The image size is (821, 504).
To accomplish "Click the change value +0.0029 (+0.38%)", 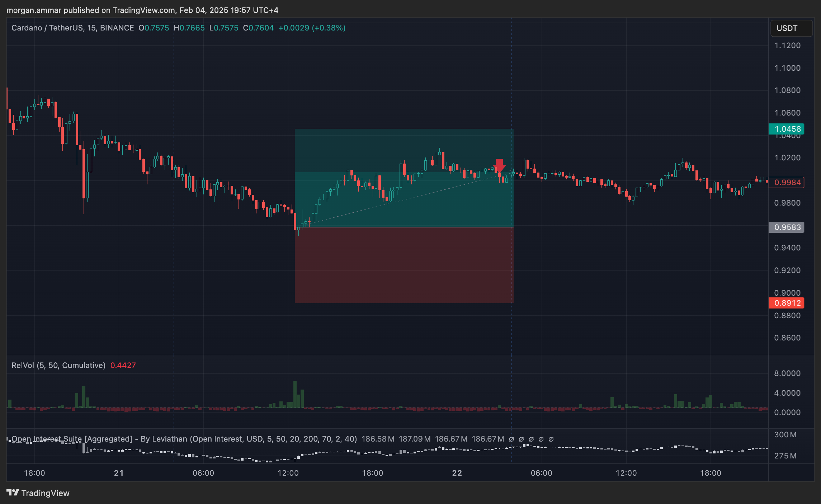I will [312, 28].
